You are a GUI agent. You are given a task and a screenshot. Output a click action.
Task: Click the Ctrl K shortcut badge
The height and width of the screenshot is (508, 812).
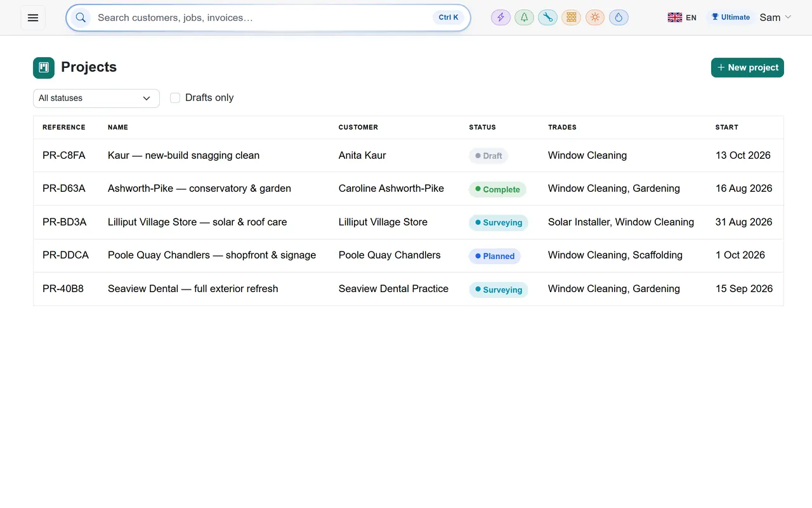(449, 18)
